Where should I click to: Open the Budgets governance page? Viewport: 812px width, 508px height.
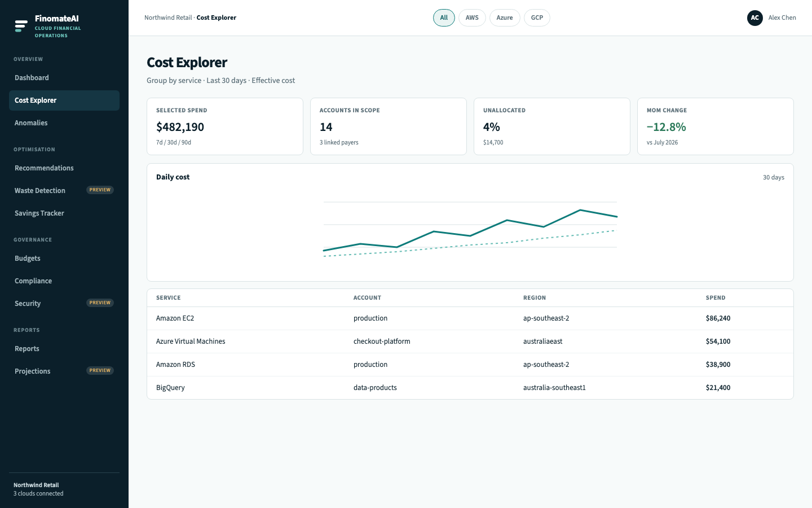tap(64, 259)
